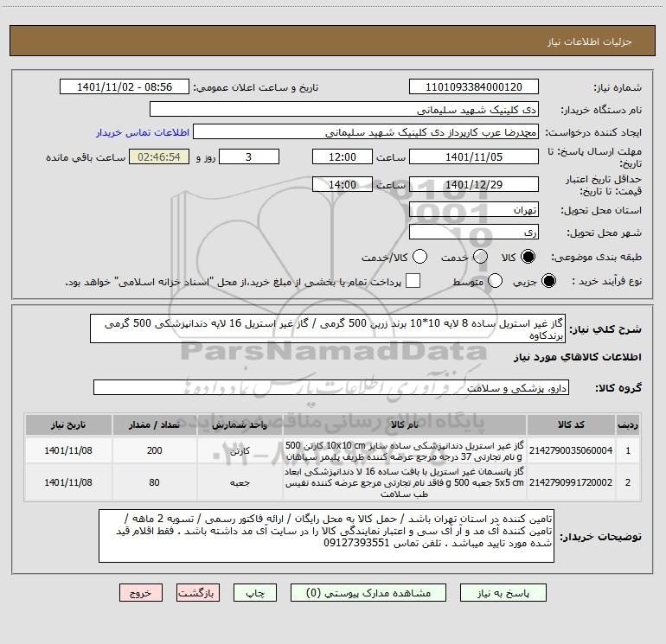Click the response deadline date 1401/11/05

[x=474, y=156]
